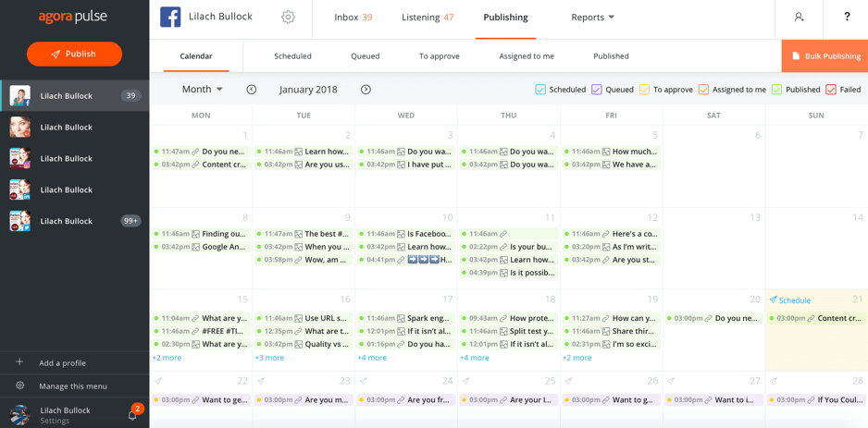Screen dimensions: 868x428
Task: Expand the Reports dropdown menu
Action: (x=592, y=18)
